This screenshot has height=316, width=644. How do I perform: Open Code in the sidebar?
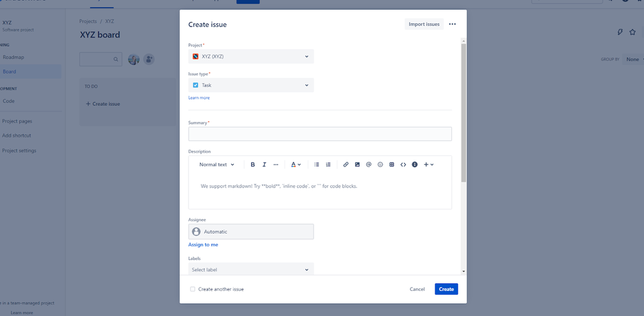click(8, 101)
